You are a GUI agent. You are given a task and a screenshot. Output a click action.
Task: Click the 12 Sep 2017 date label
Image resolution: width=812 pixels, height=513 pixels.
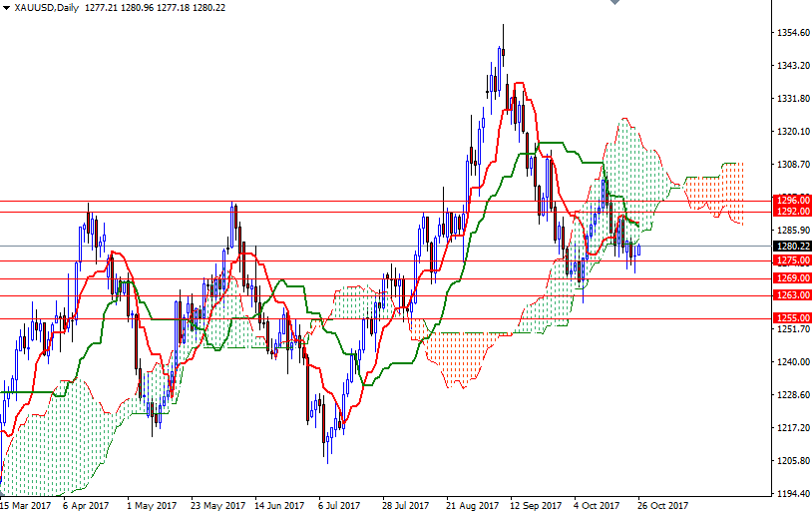click(x=534, y=506)
